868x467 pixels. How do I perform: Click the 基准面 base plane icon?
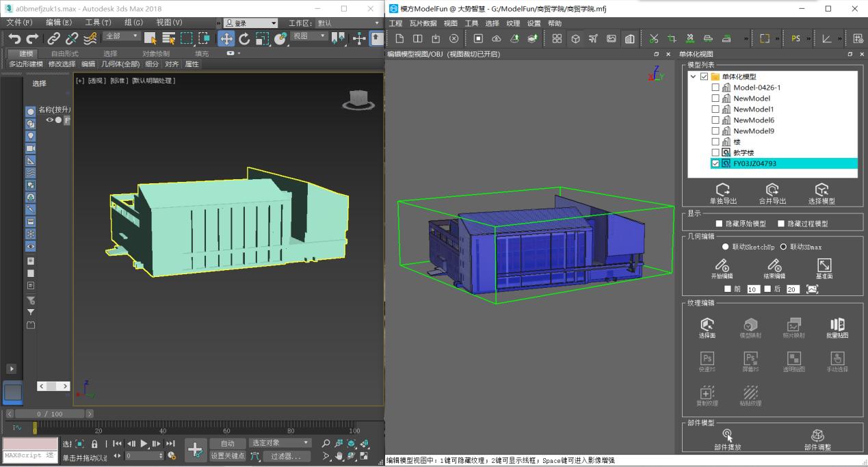point(824,264)
